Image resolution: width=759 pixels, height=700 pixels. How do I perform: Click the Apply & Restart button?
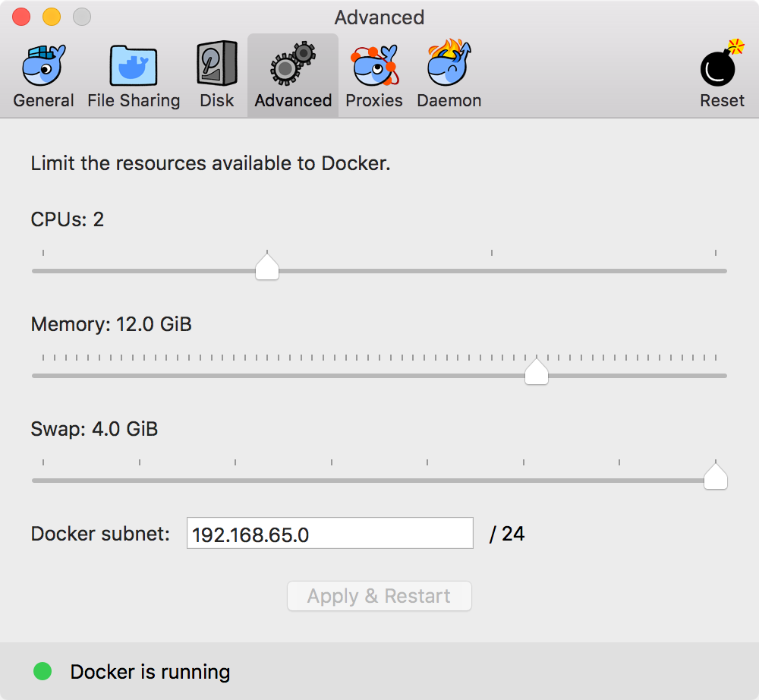[379, 596]
